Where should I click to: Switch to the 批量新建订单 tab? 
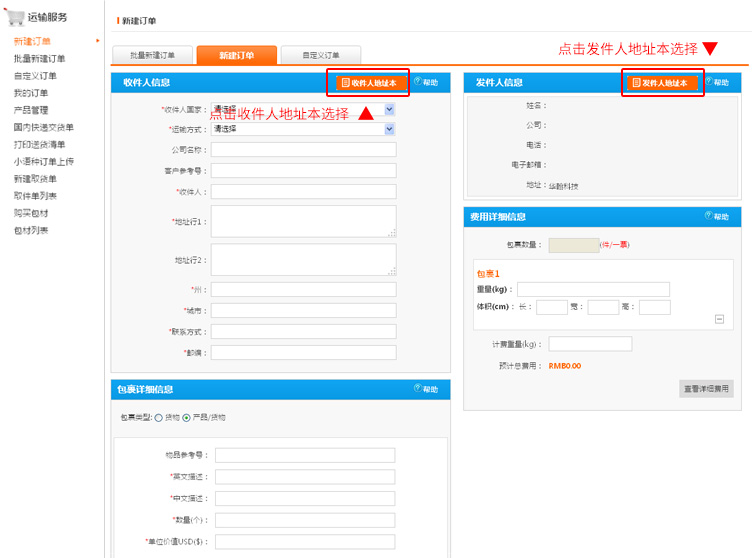click(152, 56)
